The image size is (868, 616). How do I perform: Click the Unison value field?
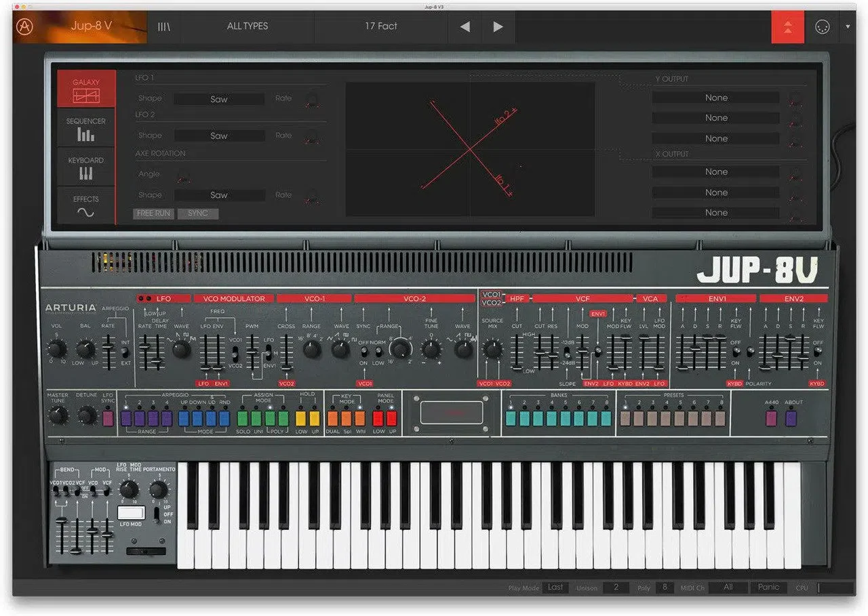(616, 588)
